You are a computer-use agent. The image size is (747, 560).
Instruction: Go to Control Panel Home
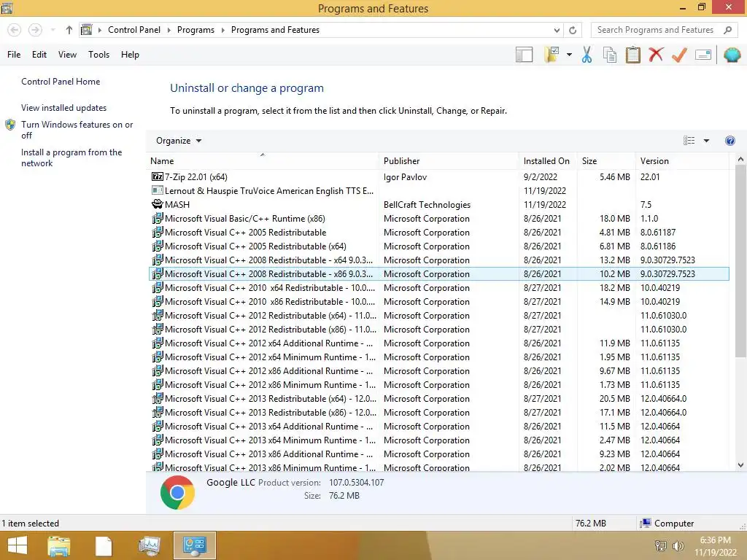61,82
